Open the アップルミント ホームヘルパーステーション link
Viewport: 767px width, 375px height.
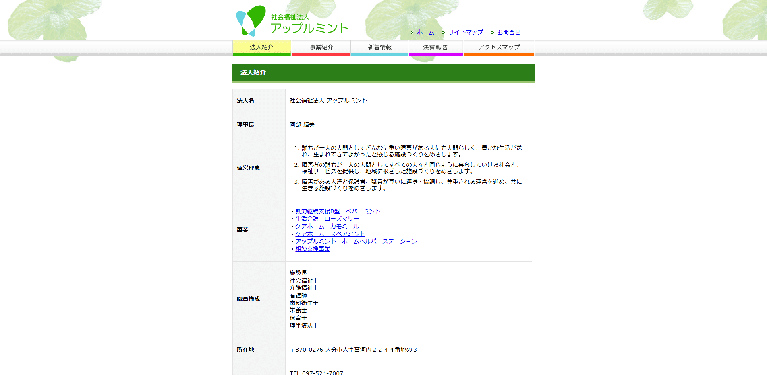[x=357, y=242]
